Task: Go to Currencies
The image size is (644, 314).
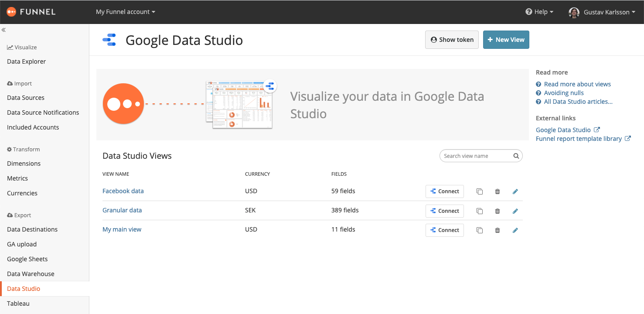Action: pos(22,193)
